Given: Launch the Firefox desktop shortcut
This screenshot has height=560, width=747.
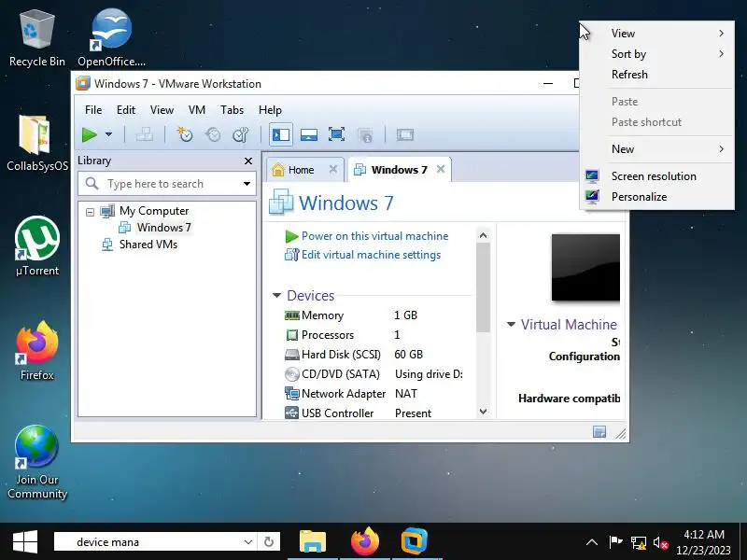Looking at the screenshot, I should pos(36,351).
